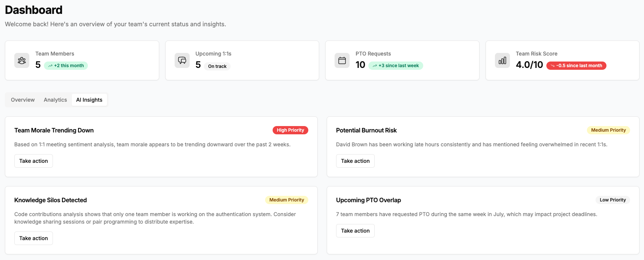Click the 'Knowledge Silos Detected' heading
This screenshot has height=260, width=644.
pos(51,200)
